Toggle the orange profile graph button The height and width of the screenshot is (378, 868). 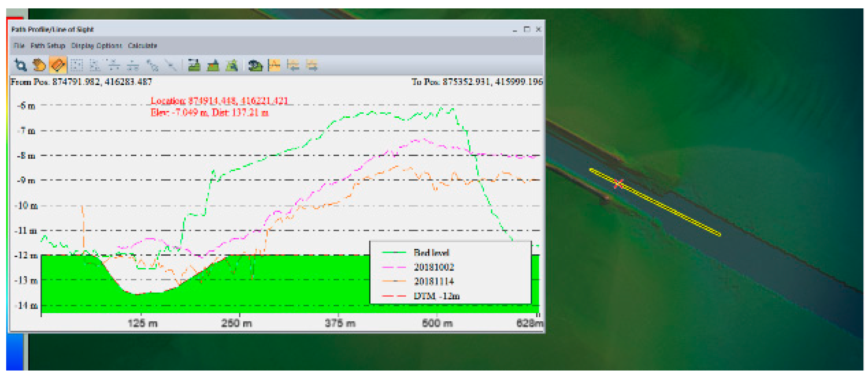(274, 65)
